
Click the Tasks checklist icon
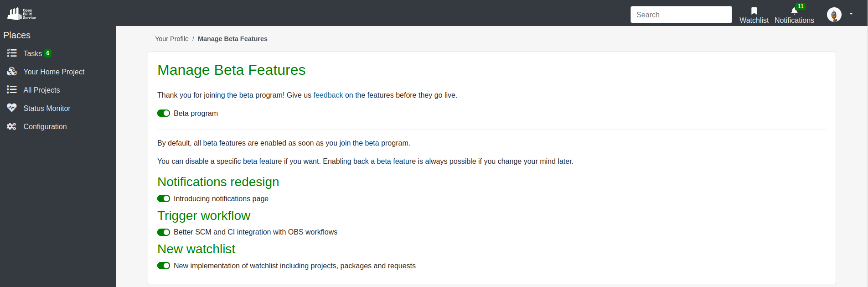12,53
